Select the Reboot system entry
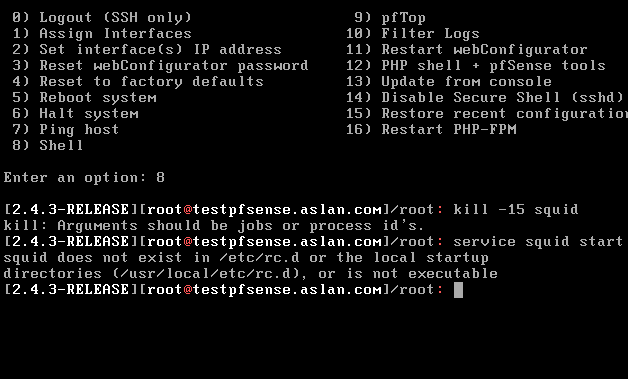628x379 pixels. 84,98
